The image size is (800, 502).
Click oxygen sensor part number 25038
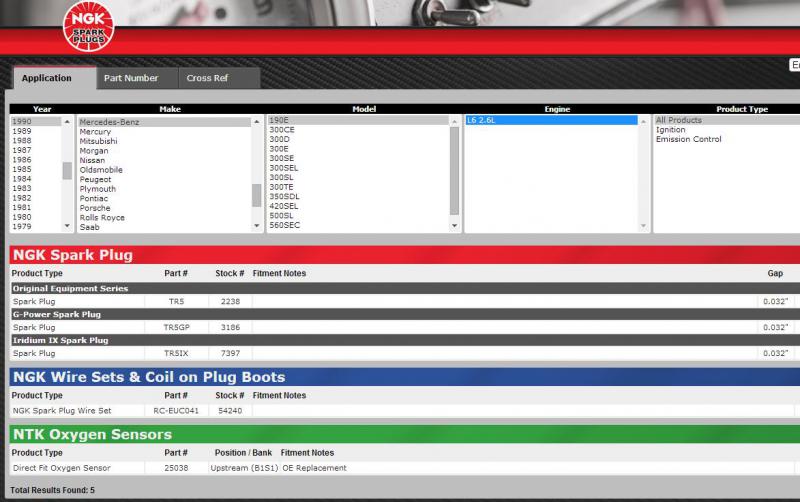tap(176, 468)
